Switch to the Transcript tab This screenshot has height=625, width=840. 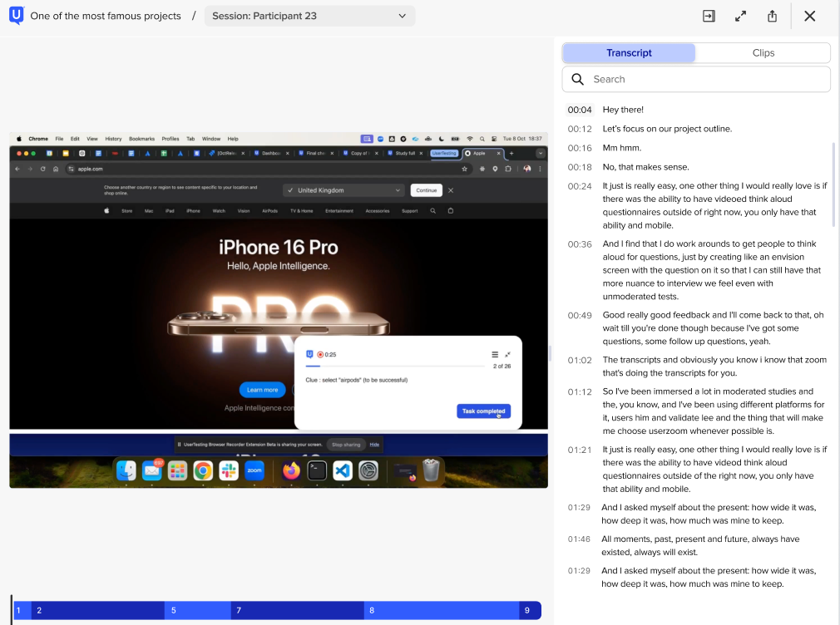629,52
